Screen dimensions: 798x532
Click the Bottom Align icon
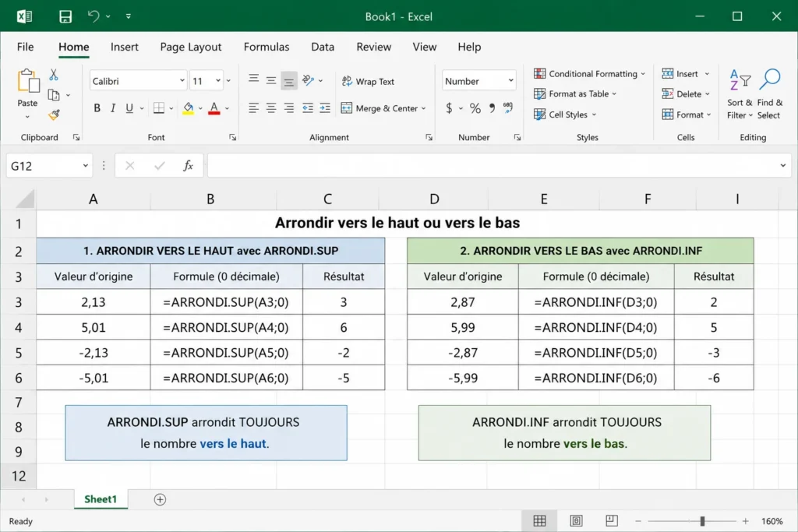pyautogui.click(x=288, y=81)
